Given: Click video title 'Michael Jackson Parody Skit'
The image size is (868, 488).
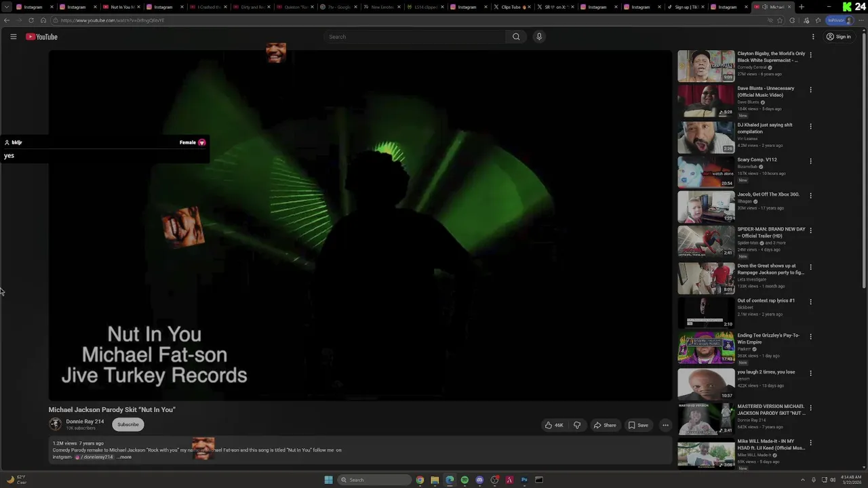Looking at the screenshot, I should pos(112,409).
